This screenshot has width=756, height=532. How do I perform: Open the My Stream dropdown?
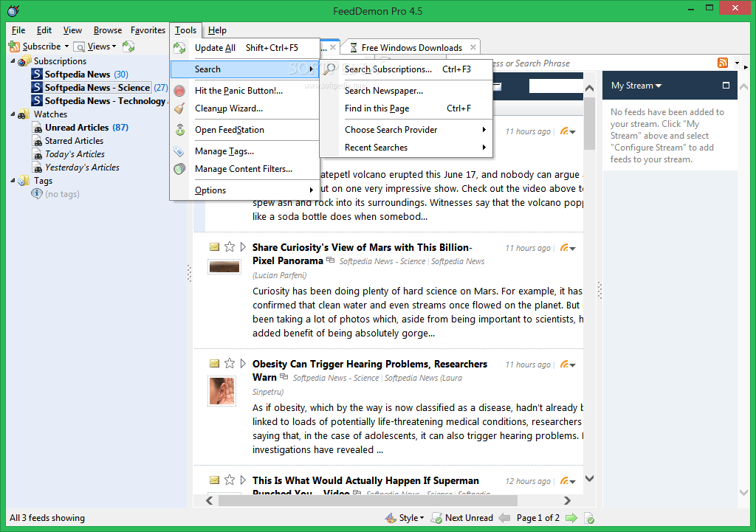pyautogui.click(x=636, y=86)
